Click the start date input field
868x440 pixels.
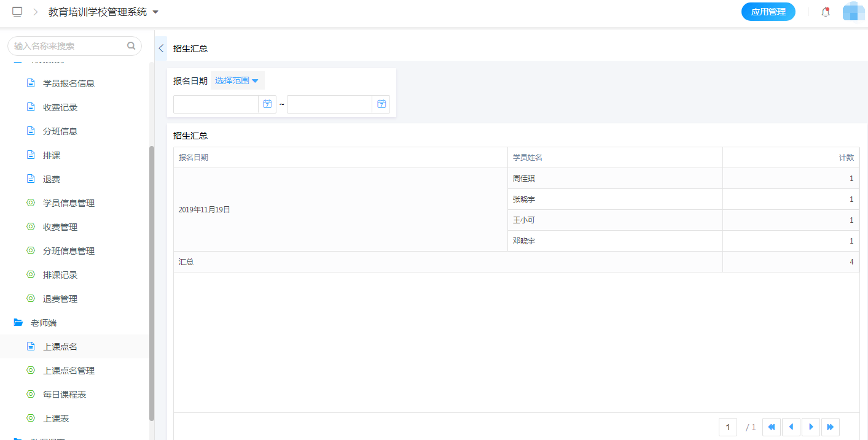215,104
